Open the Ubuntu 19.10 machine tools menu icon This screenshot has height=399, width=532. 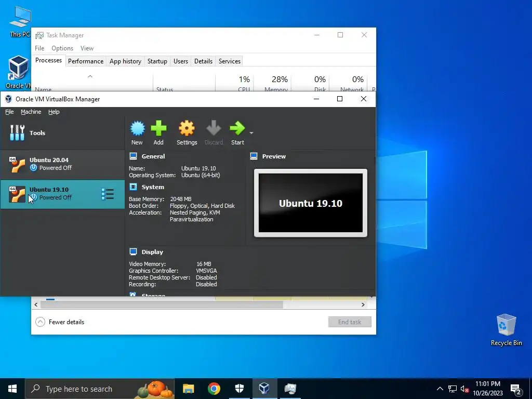(108, 194)
